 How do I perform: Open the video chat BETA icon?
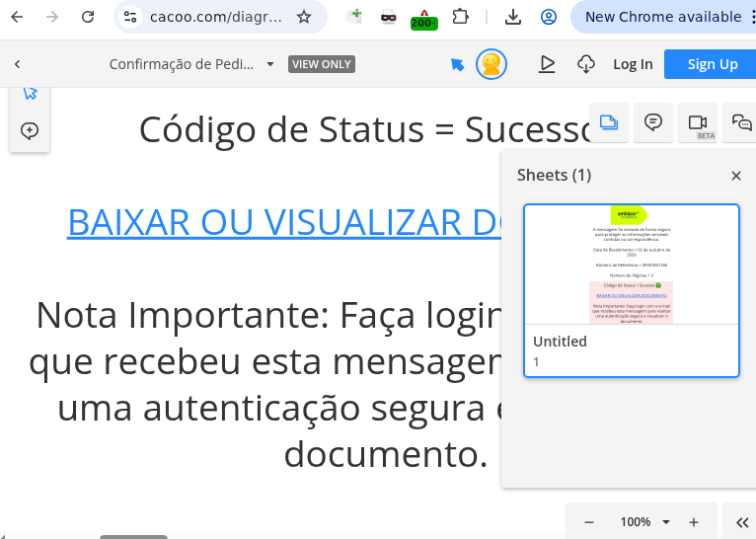(x=698, y=122)
